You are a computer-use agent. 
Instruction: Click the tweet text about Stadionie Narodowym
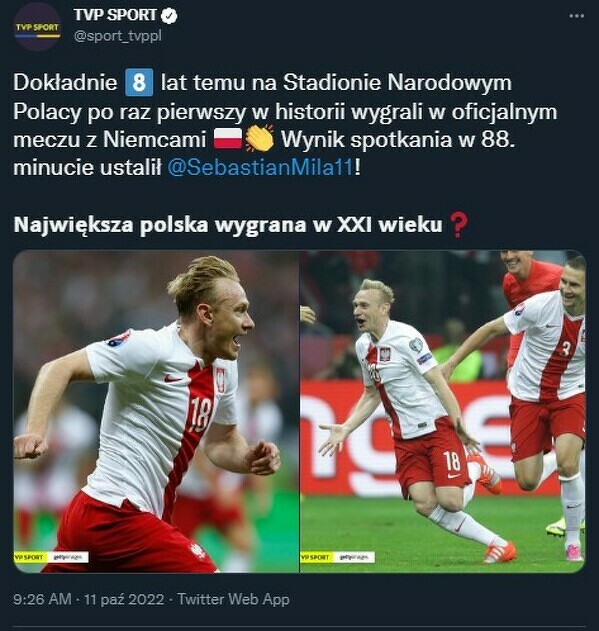285,125
